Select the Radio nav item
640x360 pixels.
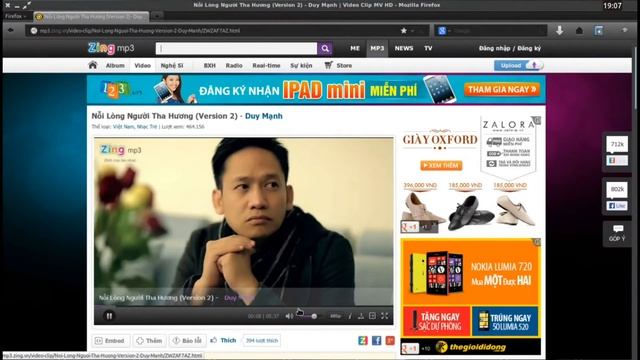pyautogui.click(x=234, y=65)
